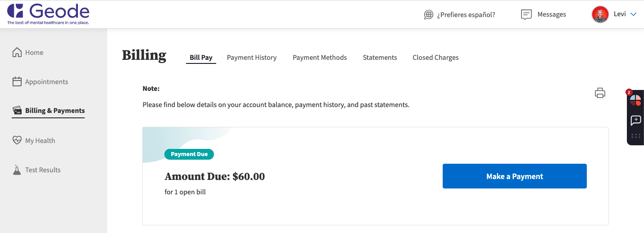
Task: Open the Test Results flask icon
Action: [x=17, y=170]
